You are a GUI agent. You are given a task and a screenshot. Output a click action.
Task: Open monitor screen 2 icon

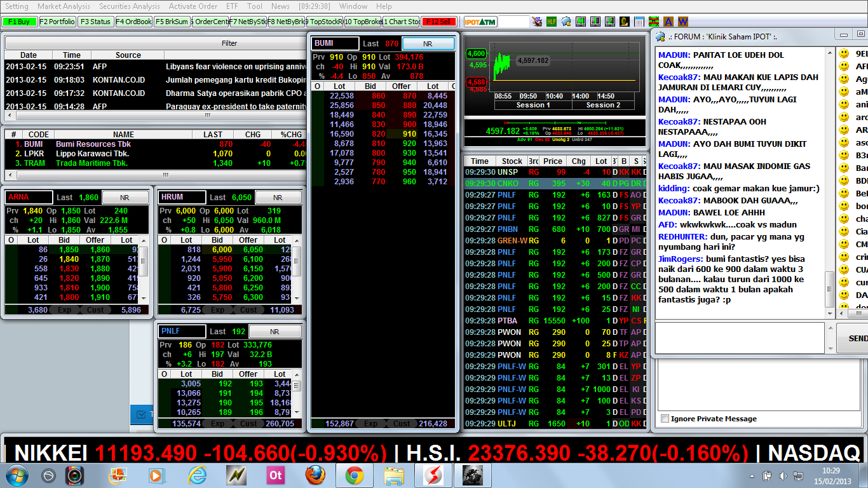pyautogui.click(x=609, y=21)
